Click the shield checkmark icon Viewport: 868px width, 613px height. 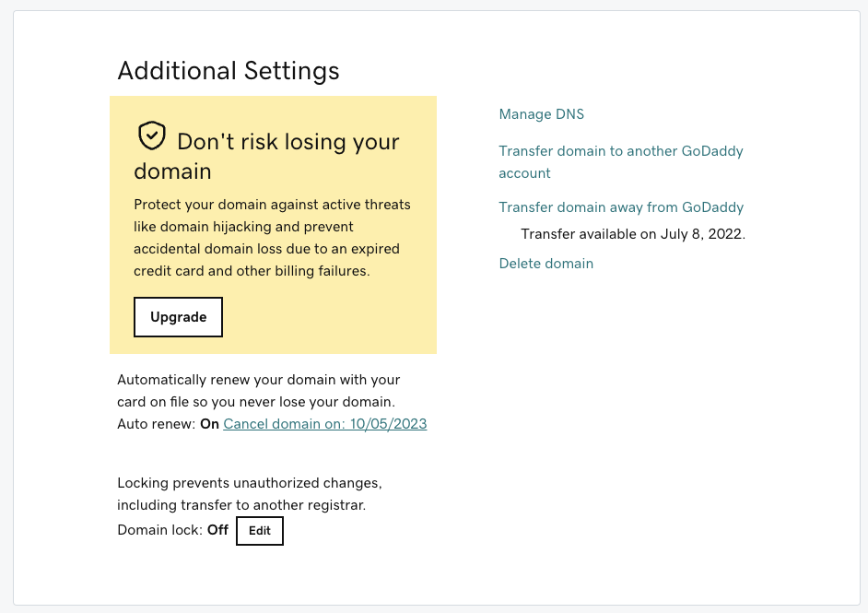pos(151,136)
